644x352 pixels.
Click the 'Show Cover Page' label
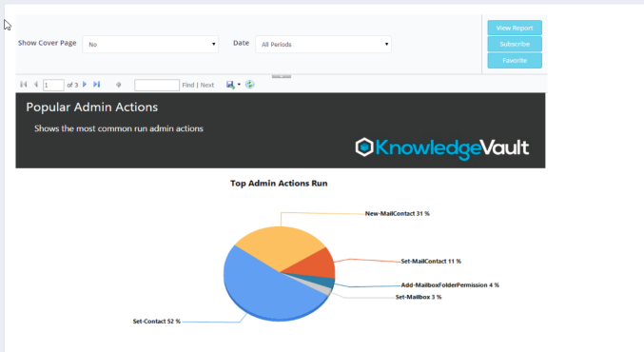48,43
